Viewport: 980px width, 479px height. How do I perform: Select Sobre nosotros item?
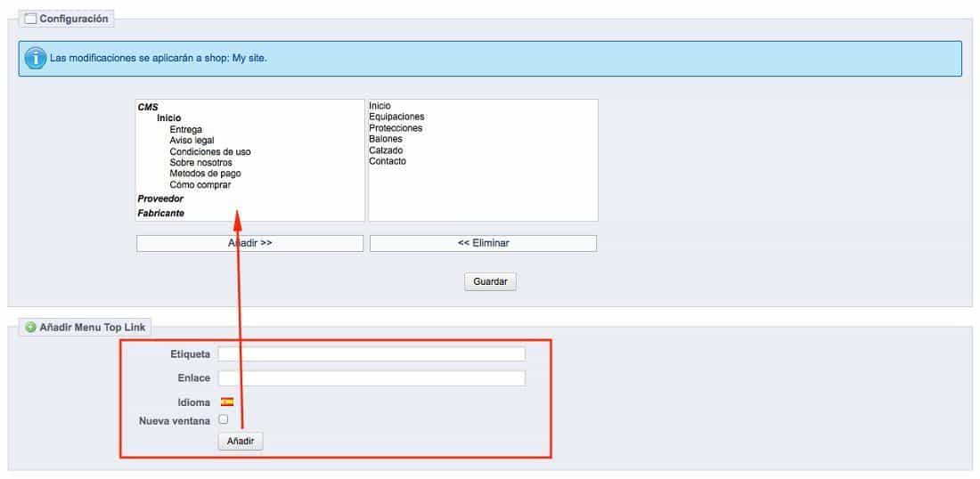coord(200,162)
